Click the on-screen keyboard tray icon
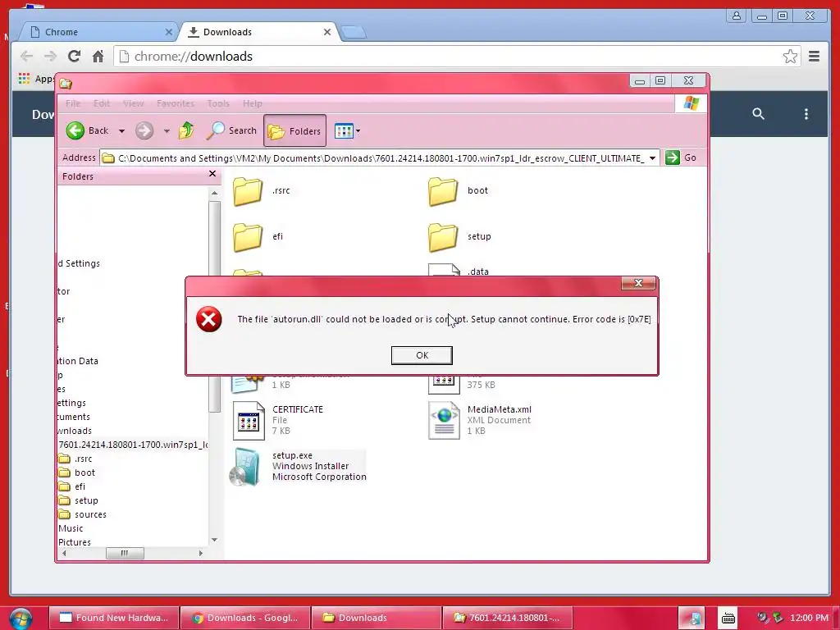840x630 pixels. [x=728, y=619]
